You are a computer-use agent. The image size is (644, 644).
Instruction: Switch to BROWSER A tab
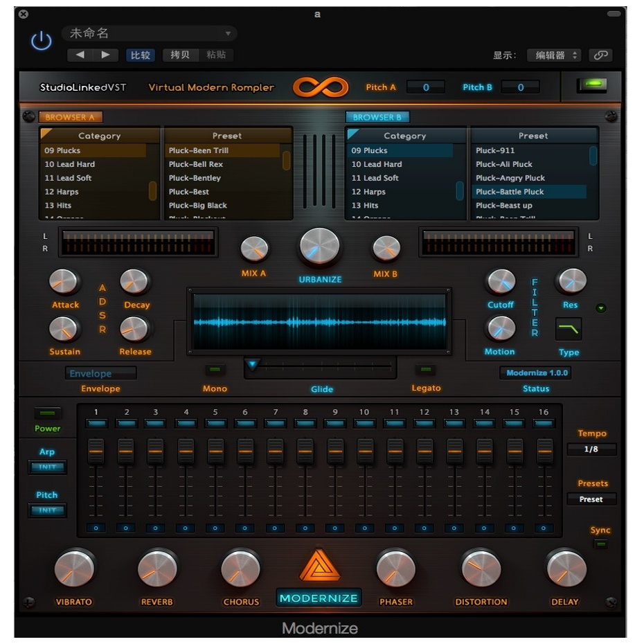(x=70, y=117)
